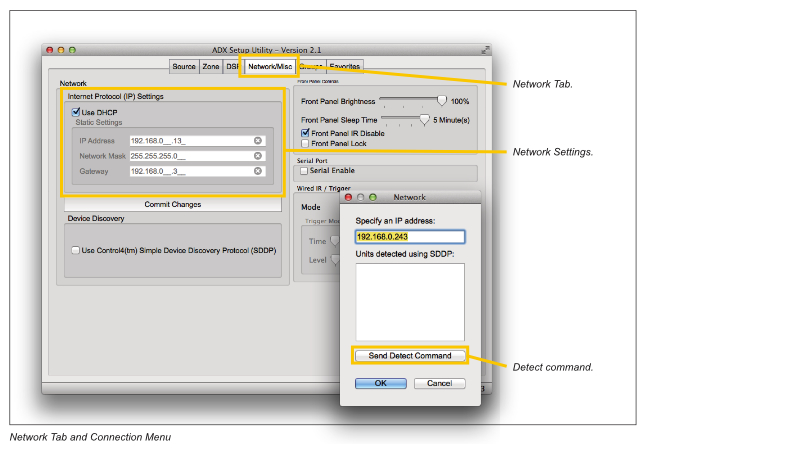Cancel the Network dialog

[440, 383]
